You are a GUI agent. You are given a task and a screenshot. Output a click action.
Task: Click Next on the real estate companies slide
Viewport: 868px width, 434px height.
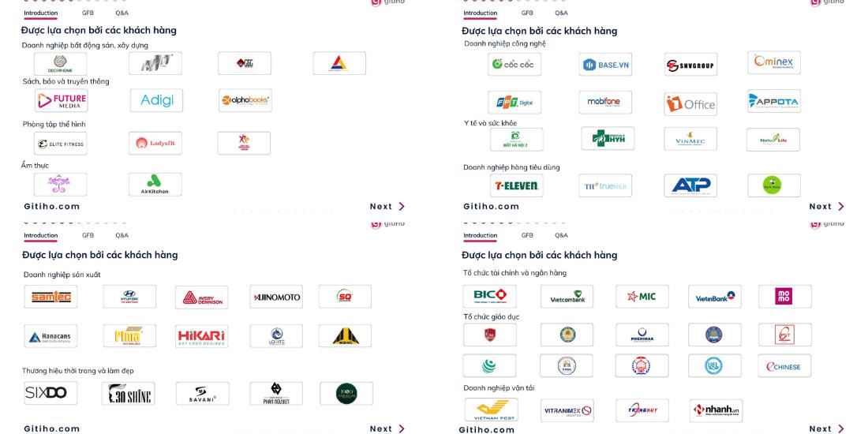click(387, 207)
